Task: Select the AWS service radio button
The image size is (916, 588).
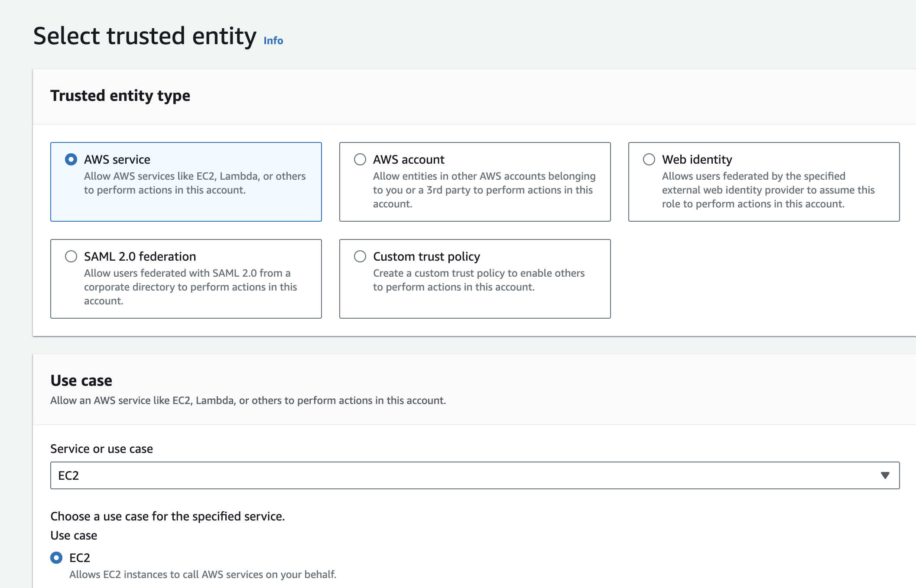Action: [x=71, y=159]
